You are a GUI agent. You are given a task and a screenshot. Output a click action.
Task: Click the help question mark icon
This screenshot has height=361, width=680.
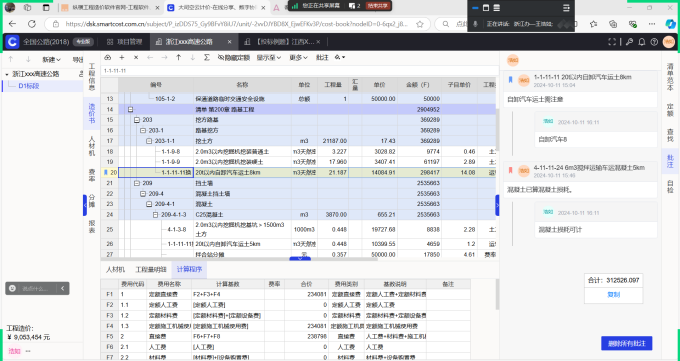[x=654, y=42]
